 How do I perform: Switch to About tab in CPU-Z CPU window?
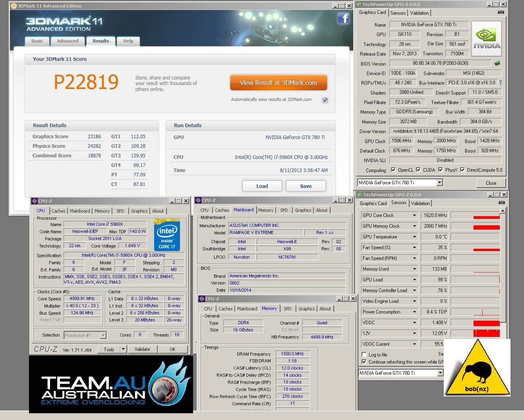point(158,211)
